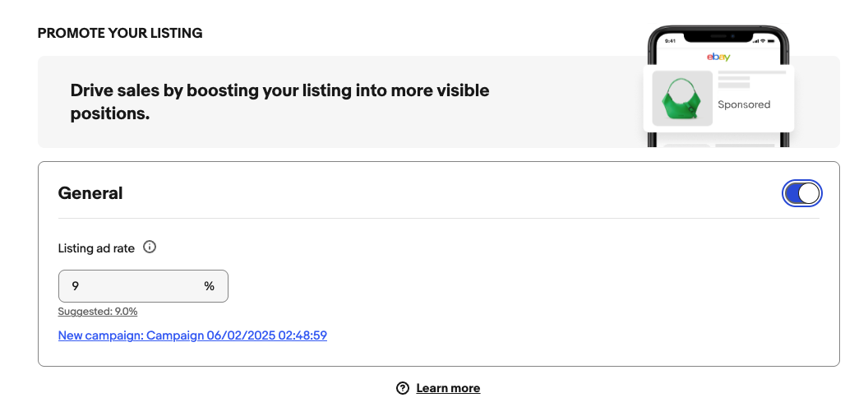Click the info icon beside Listing ad rate

tap(150, 247)
